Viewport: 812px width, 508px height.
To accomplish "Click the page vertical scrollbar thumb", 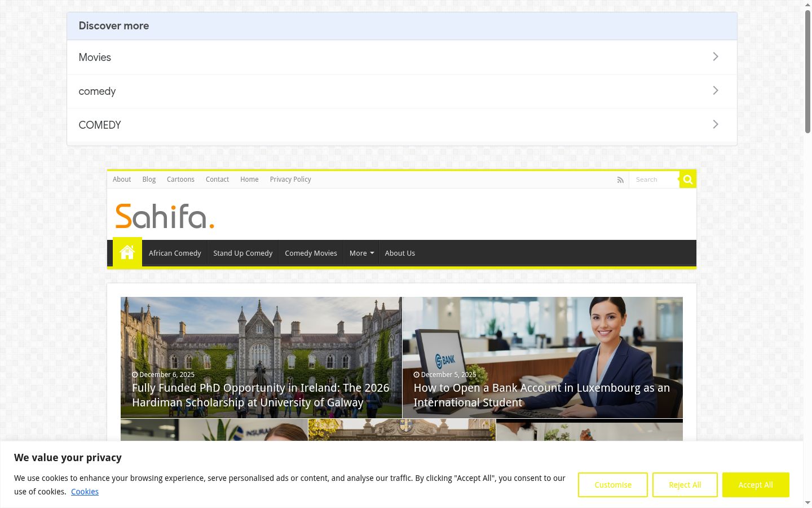I will tap(807, 72).
